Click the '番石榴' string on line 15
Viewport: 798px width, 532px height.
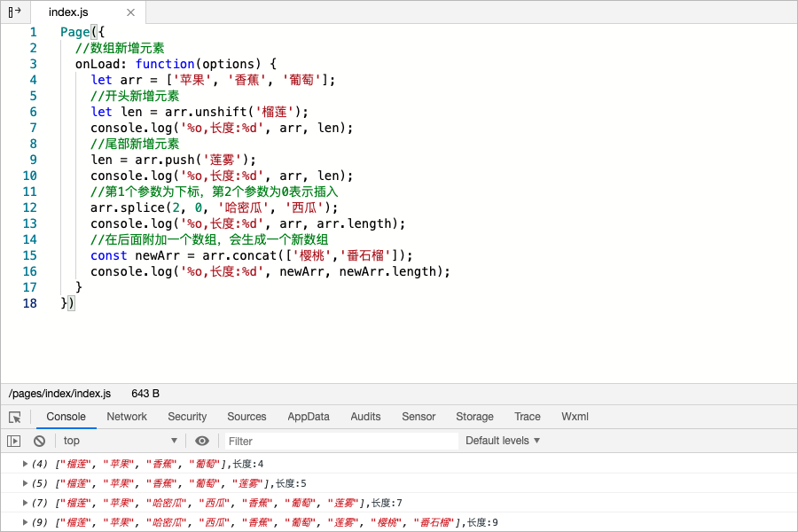(x=365, y=255)
